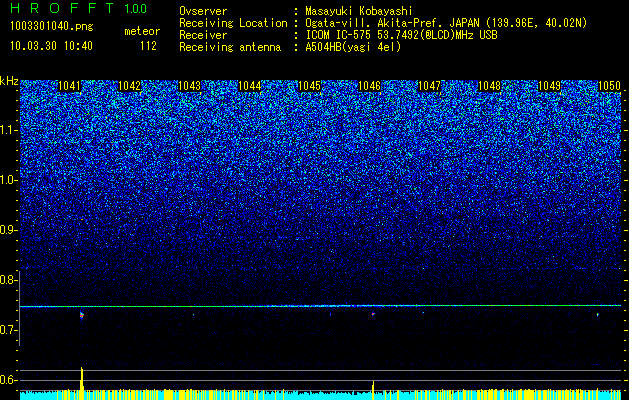Viewport: 629px width, 400px height.
Task: Click the faint echo dot near 1050
Action: pos(598,315)
